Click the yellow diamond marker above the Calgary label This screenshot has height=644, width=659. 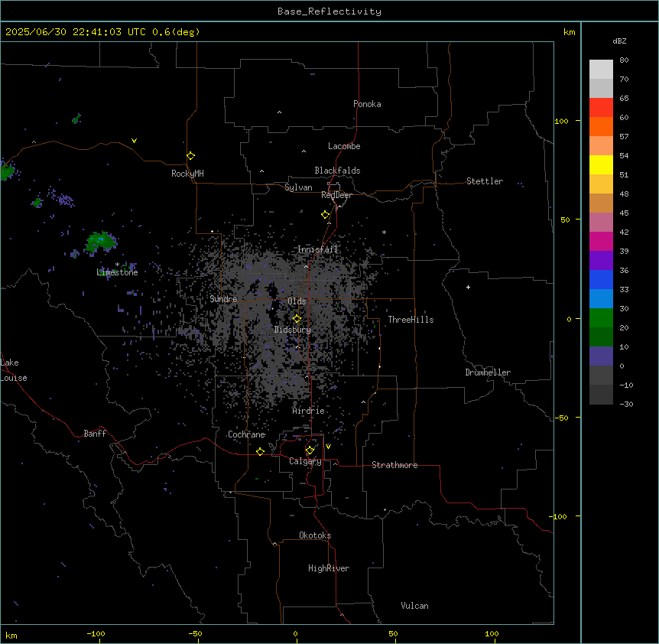[x=310, y=450]
